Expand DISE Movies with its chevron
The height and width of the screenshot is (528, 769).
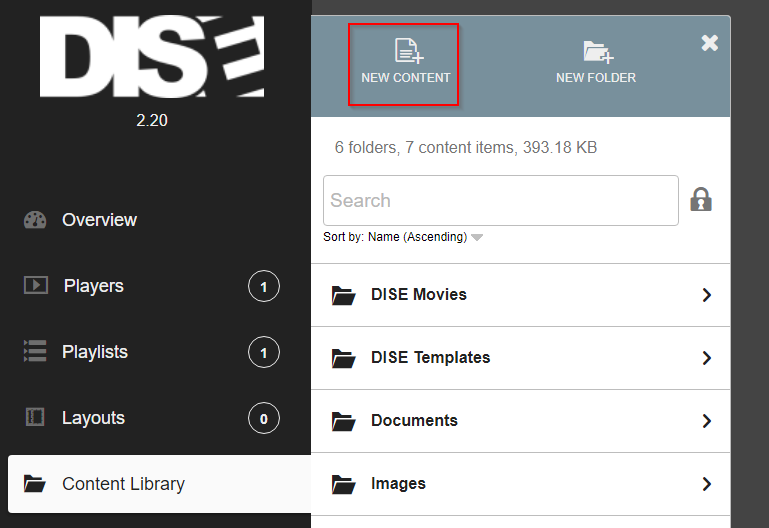coord(706,295)
